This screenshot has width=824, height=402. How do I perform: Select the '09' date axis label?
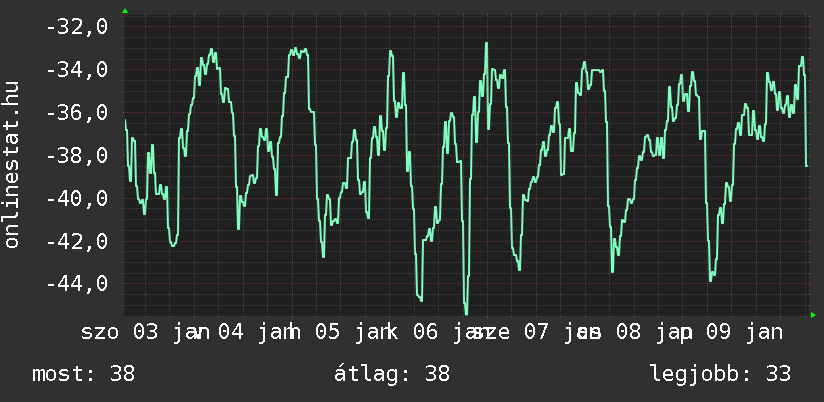pos(719,332)
